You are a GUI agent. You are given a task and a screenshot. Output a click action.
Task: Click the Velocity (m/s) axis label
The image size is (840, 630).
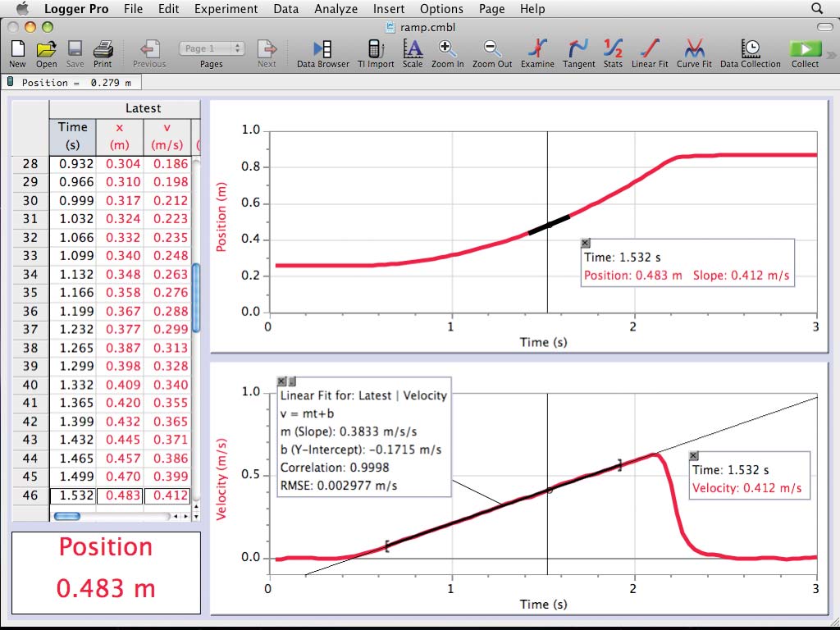coord(221,479)
